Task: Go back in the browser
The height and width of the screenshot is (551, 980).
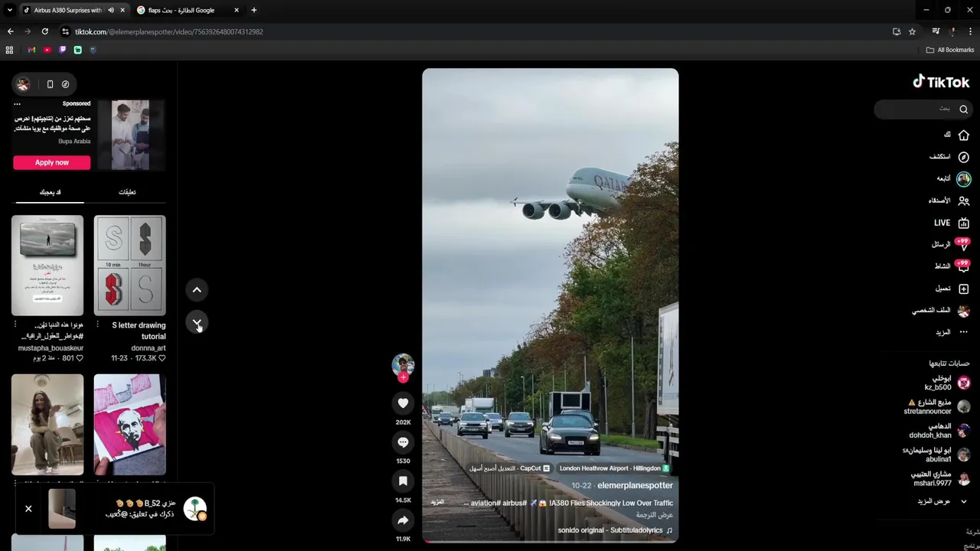Action: click(10, 31)
